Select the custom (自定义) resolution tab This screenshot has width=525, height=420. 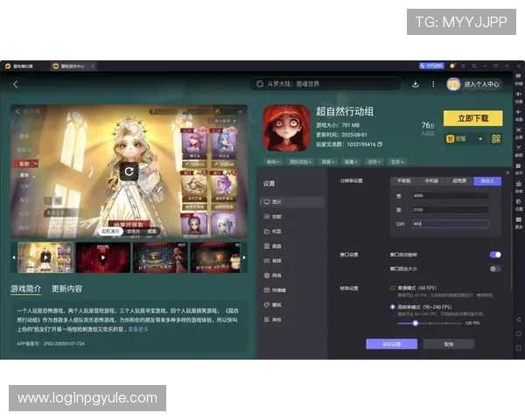click(x=487, y=181)
